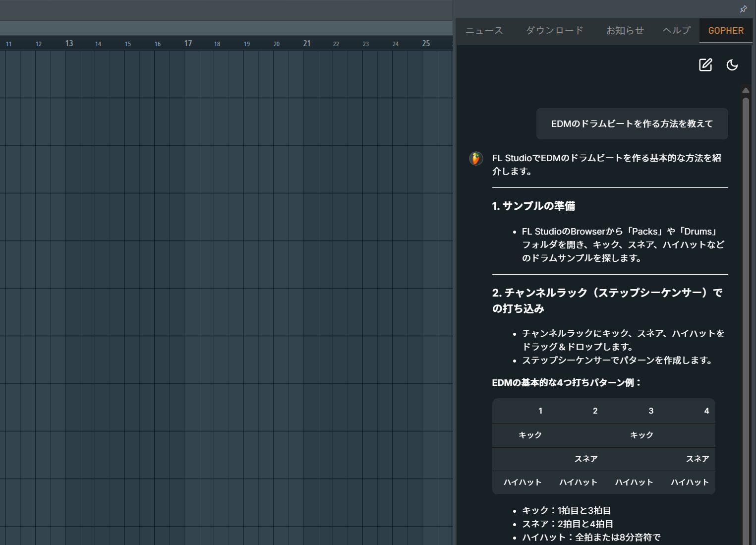This screenshot has width=756, height=545.
Task: Select the GOPHER tab
Action: pyautogui.click(x=726, y=31)
